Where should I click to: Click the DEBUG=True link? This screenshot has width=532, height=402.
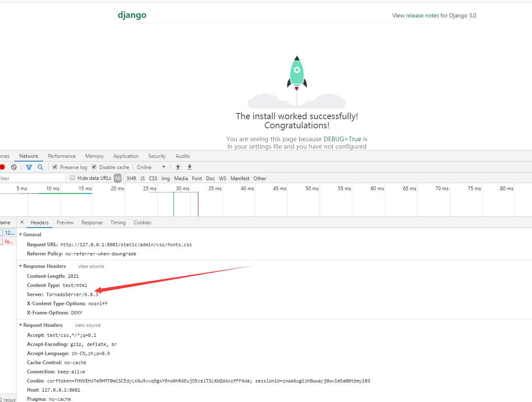342,139
